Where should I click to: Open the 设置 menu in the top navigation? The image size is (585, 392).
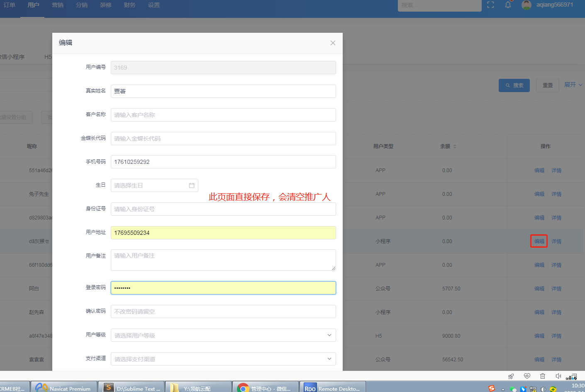[154, 5]
